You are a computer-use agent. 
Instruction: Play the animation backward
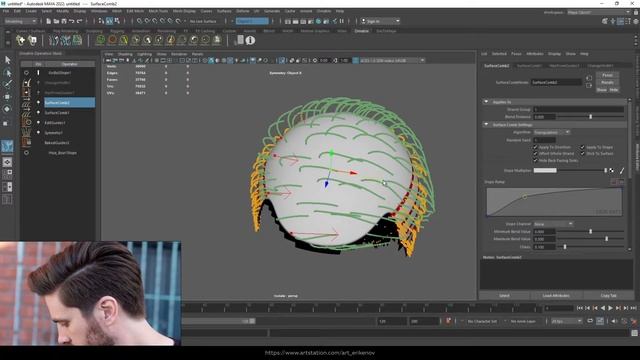[x=603, y=308]
